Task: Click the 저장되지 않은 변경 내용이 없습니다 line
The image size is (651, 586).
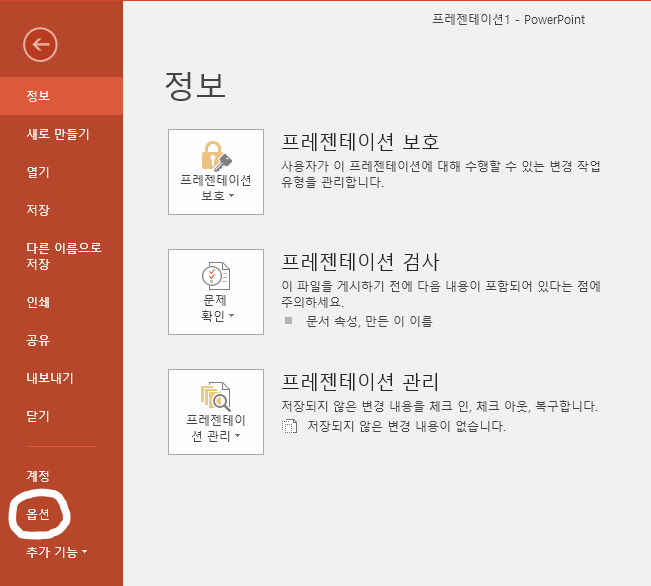Action: (x=406, y=426)
